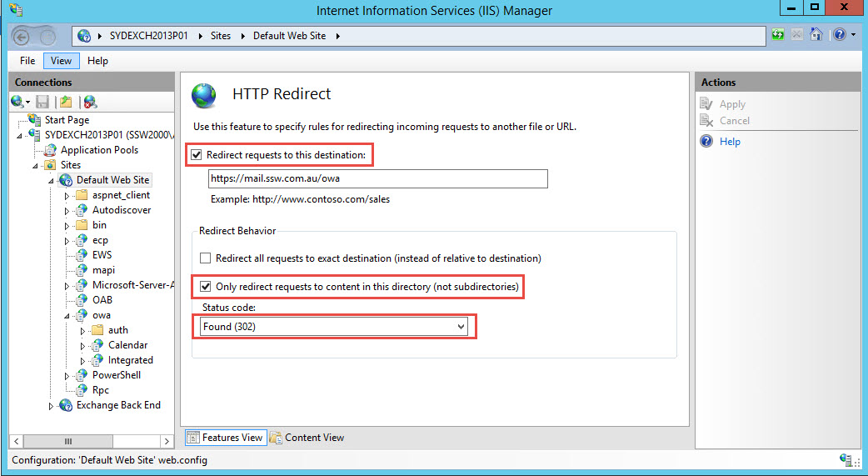Click the Delete Connection icon in Connections

[89, 102]
